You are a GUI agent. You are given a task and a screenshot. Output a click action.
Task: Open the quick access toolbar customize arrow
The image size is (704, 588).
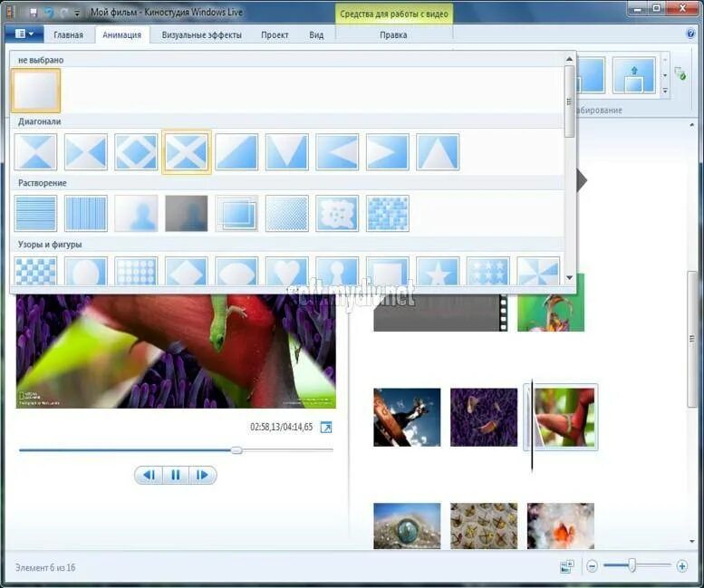coord(77,14)
